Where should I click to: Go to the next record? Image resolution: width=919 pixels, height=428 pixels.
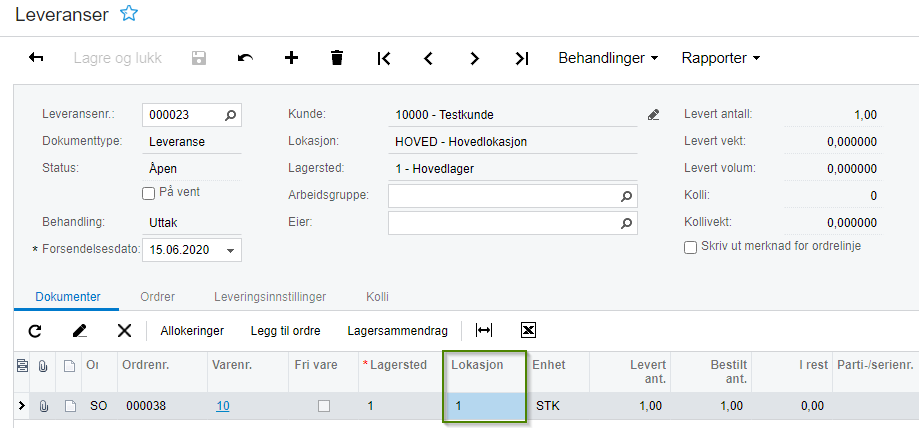tap(475, 58)
